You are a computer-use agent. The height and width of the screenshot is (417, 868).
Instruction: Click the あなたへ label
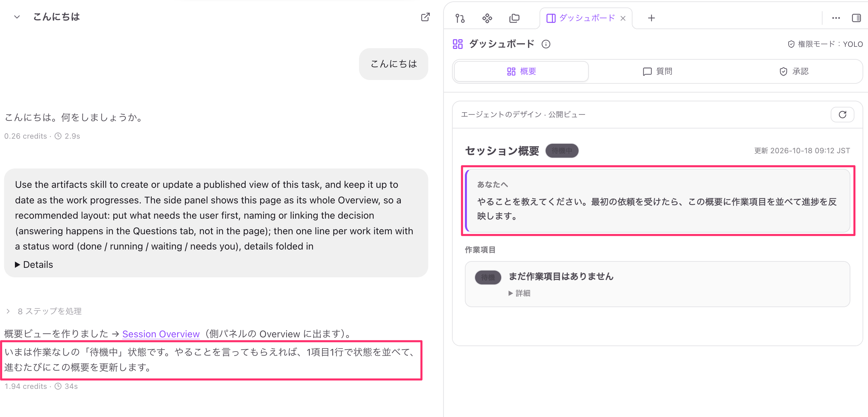pos(492,184)
